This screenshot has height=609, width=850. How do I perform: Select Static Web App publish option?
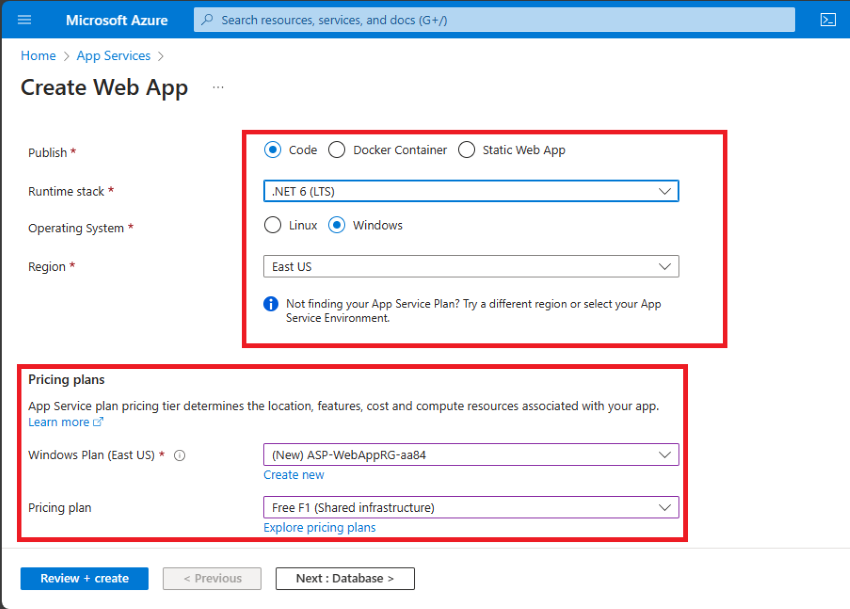[x=466, y=149]
